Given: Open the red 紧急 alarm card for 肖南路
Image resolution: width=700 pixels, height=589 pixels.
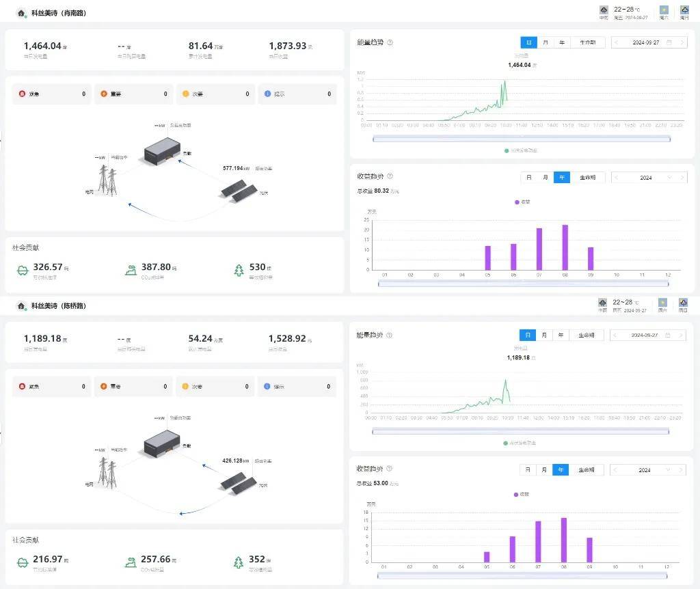Looking at the screenshot, I should tap(52, 94).
